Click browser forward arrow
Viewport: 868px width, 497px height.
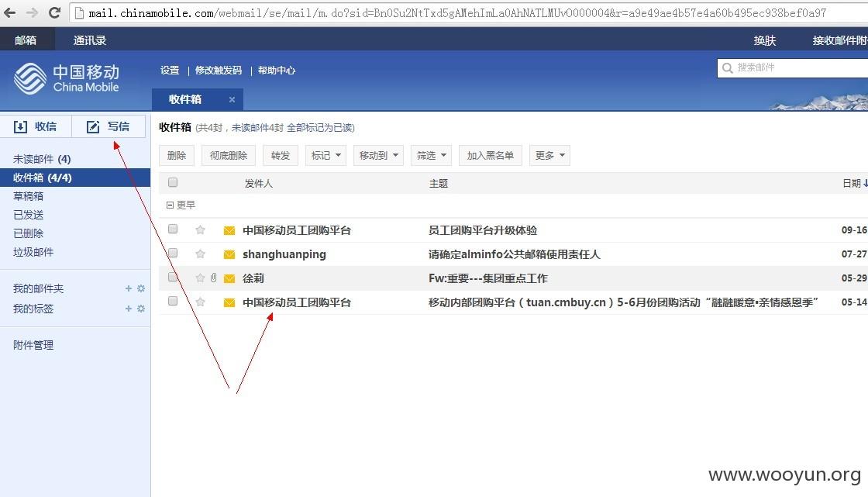[x=32, y=12]
